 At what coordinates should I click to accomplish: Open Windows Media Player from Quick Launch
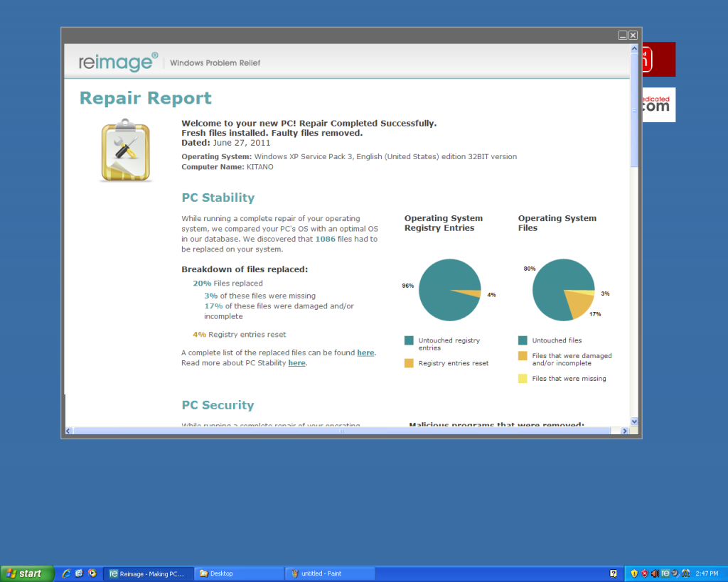(92, 573)
